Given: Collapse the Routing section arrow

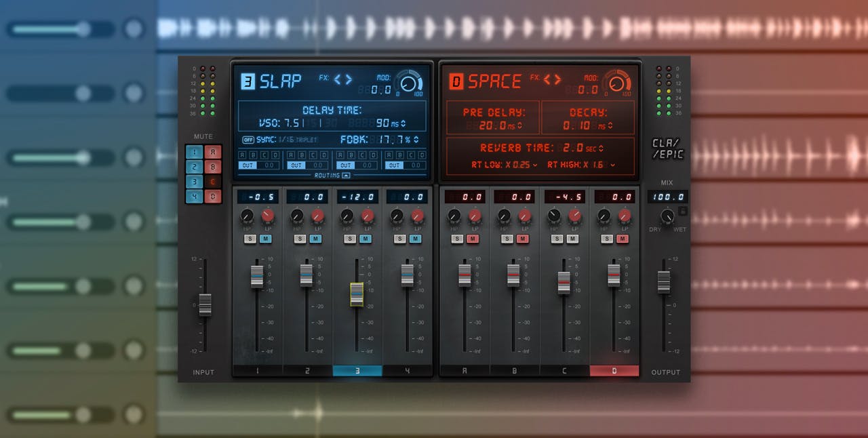Looking at the screenshot, I should pos(346,175).
